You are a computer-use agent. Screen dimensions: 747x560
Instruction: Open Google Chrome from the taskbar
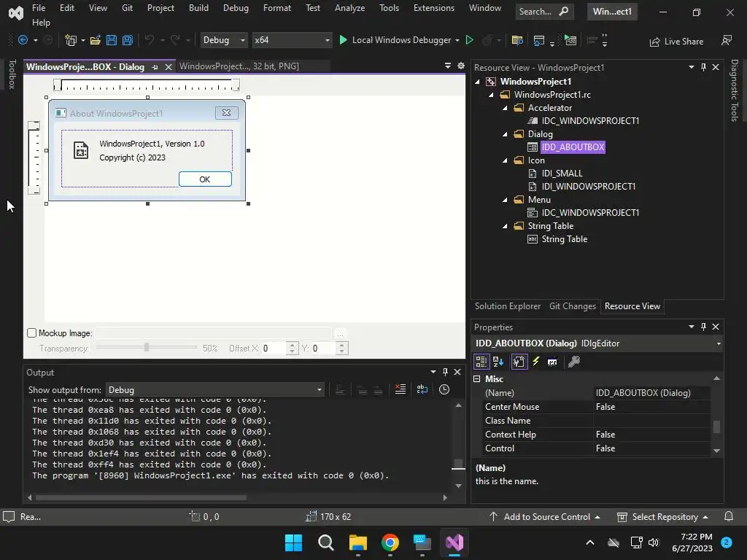(x=390, y=542)
